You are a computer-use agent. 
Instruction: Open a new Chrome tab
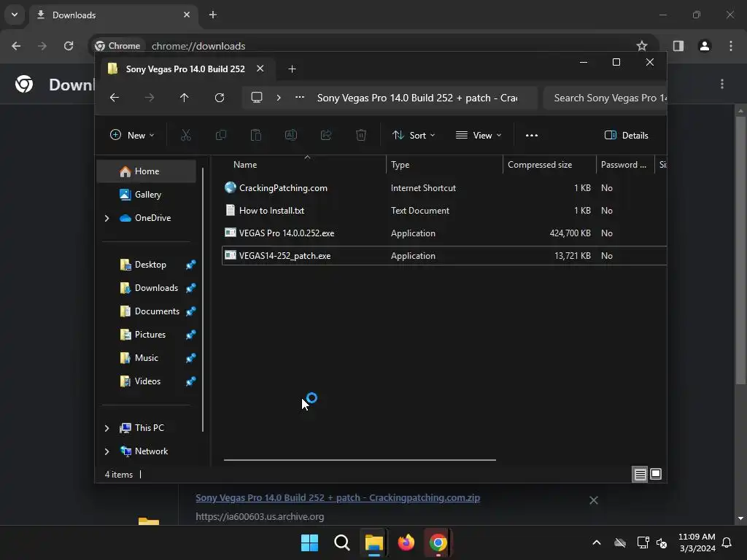tap(213, 15)
